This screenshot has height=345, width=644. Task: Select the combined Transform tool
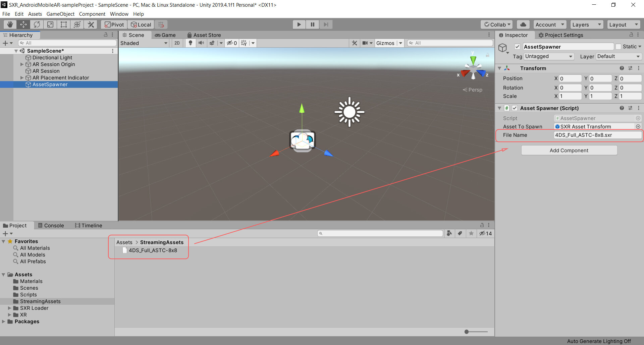pos(77,24)
